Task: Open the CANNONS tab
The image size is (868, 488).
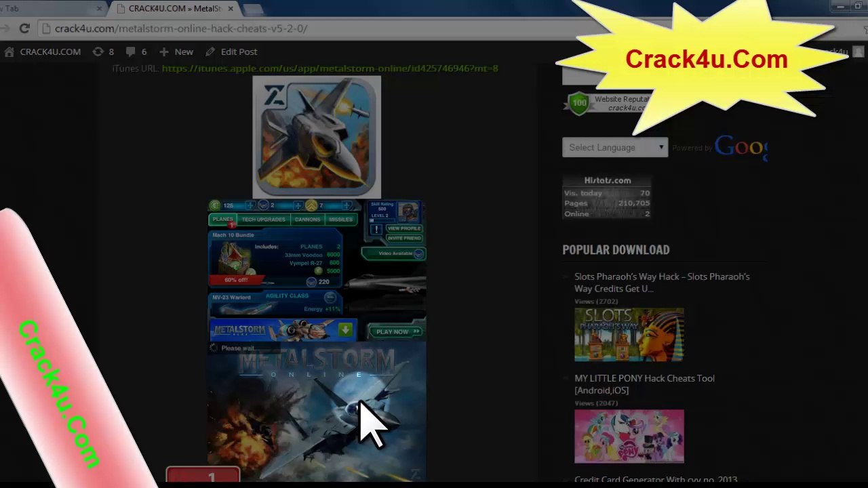Action: click(x=307, y=220)
